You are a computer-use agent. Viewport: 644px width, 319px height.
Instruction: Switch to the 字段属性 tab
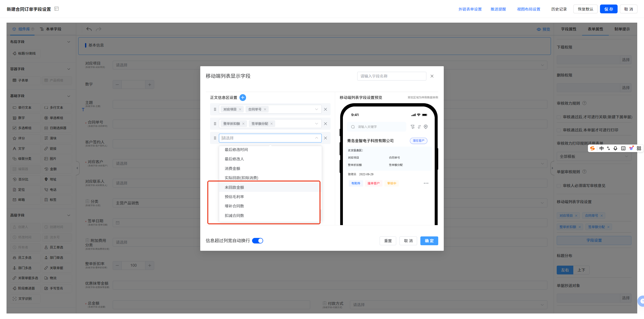point(569,29)
